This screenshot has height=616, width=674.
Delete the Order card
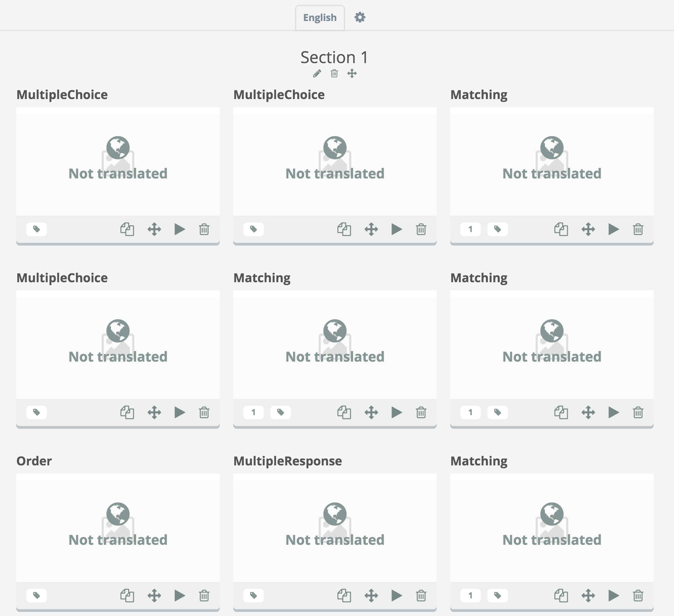(x=204, y=595)
